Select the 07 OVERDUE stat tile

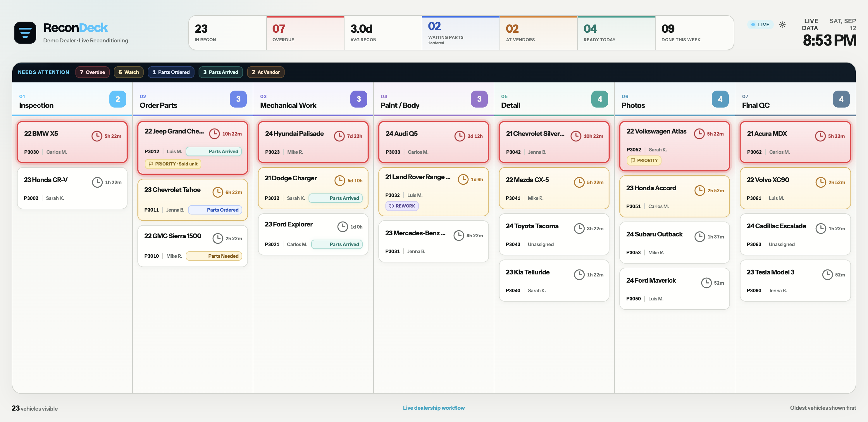[x=305, y=33]
